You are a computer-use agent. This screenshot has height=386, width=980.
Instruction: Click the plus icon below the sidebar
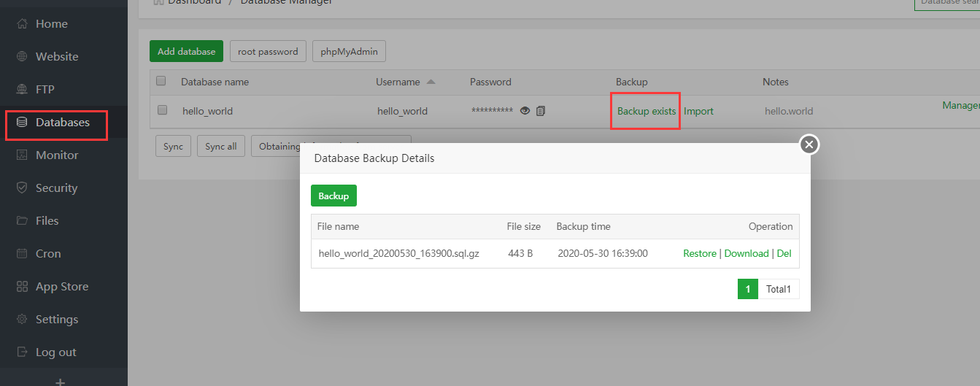pyautogui.click(x=61, y=382)
